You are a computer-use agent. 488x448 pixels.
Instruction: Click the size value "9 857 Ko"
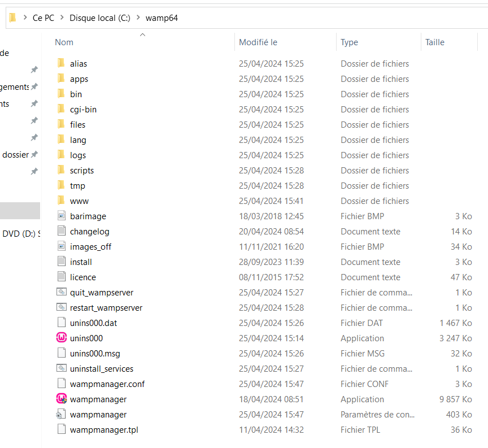[456, 399]
